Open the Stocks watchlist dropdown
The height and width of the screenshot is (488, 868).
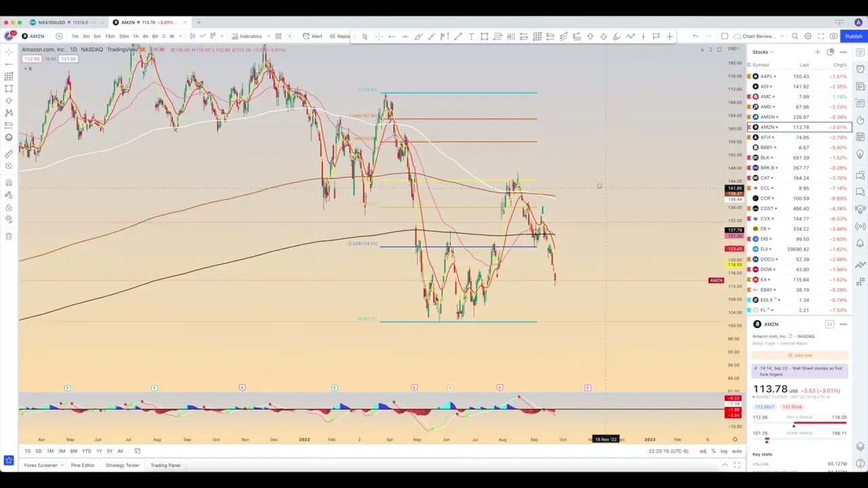point(762,52)
